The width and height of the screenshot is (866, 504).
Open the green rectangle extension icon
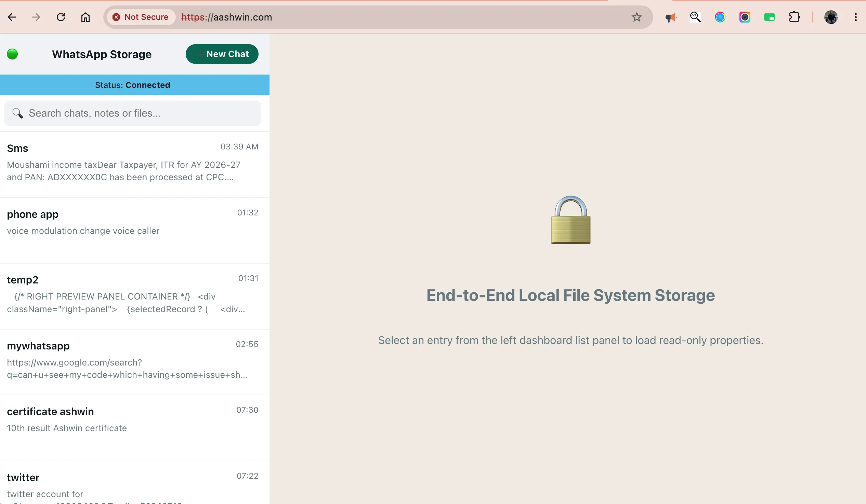click(770, 17)
